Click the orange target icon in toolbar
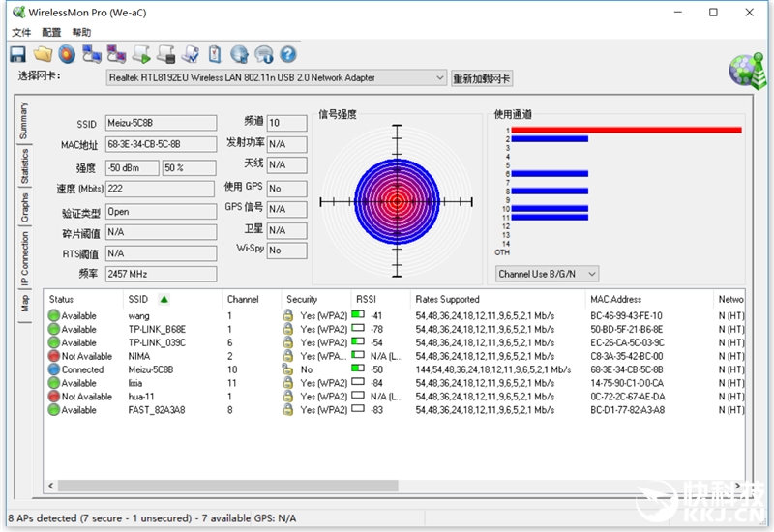Image resolution: width=774 pixels, height=532 pixels. point(66,54)
